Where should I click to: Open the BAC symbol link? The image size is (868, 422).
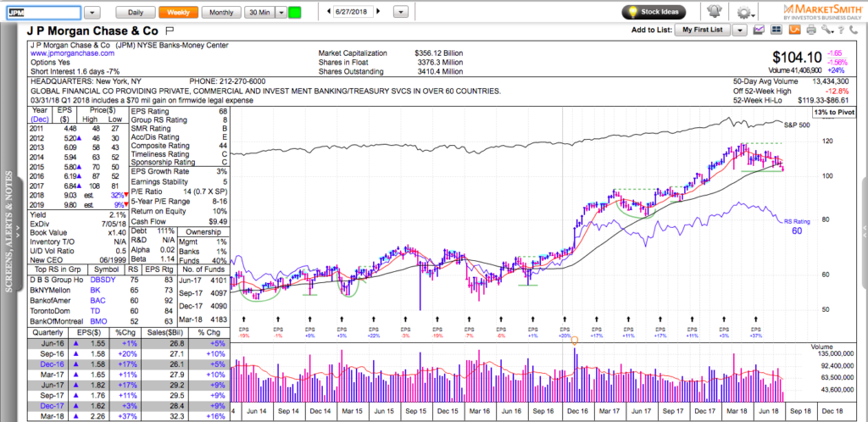[x=97, y=300]
